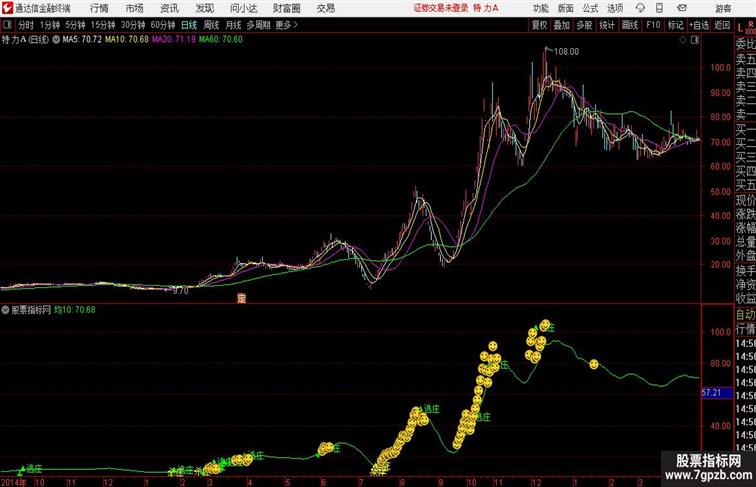Click the orange 定 marker icon

(242, 298)
